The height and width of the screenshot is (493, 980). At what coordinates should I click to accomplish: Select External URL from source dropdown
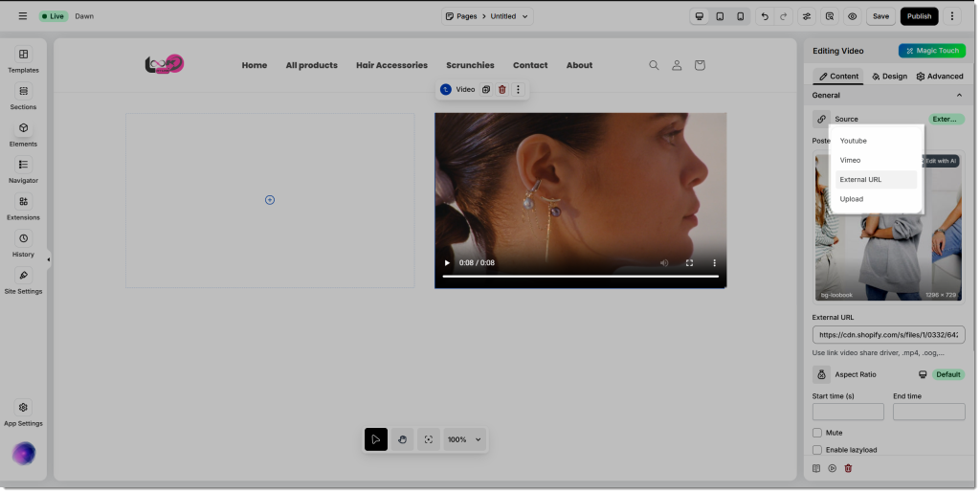click(860, 180)
